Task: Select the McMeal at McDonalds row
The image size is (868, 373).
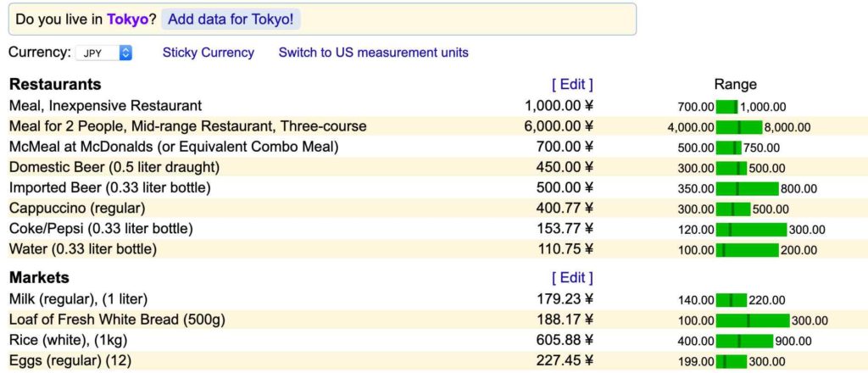Action: (433, 148)
